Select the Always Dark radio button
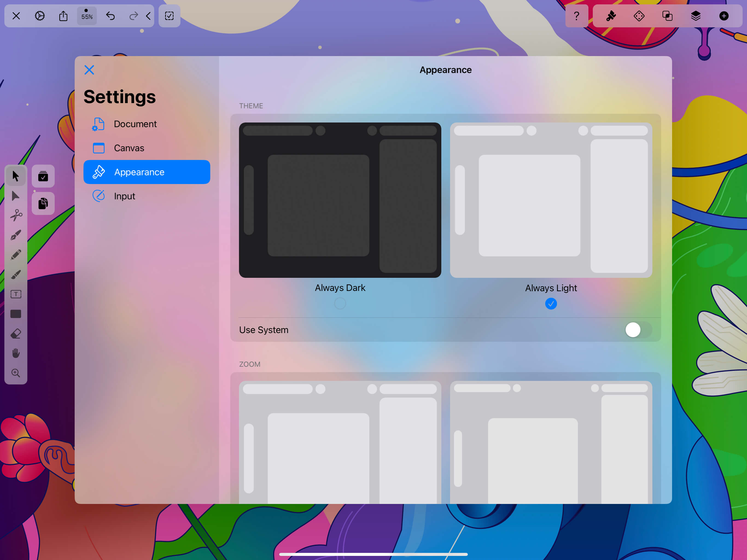Screen dimensions: 747x560 (340, 303)
